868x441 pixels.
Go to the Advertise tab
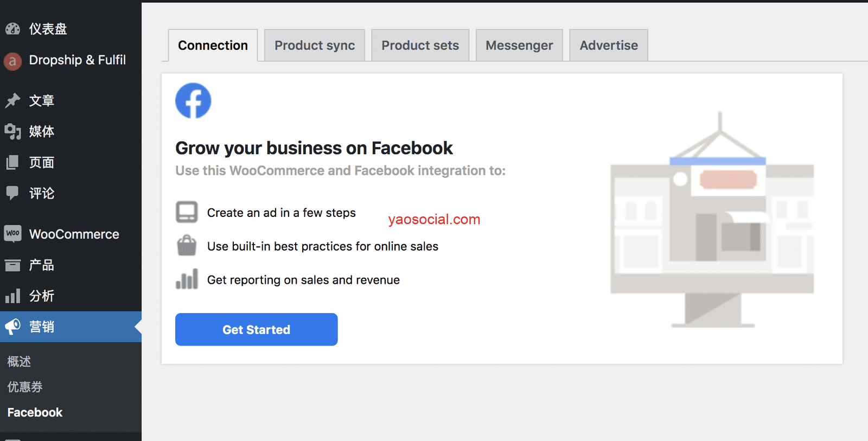point(609,46)
